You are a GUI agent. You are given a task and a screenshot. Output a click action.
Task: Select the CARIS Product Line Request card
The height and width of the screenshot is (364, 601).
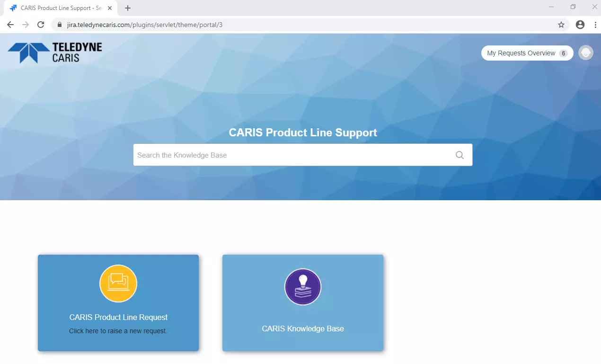[x=118, y=303]
